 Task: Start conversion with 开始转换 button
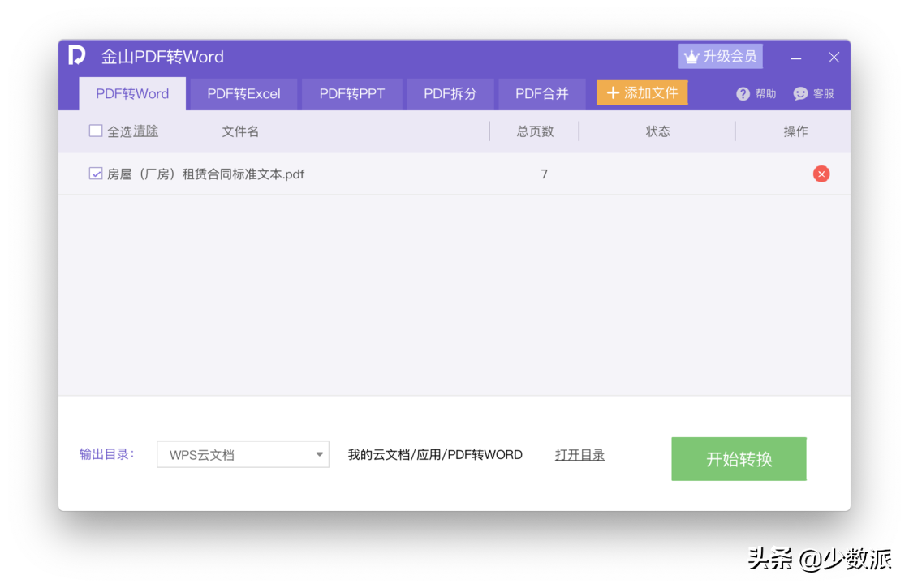point(739,459)
